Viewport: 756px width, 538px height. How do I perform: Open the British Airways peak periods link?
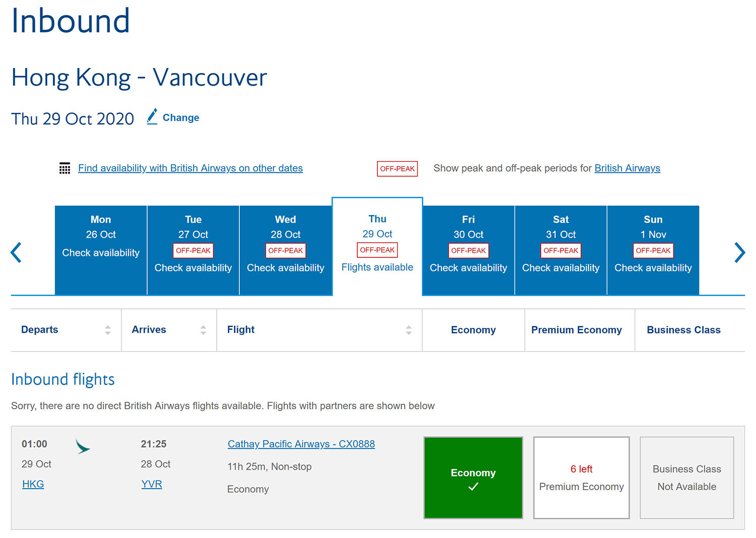click(x=627, y=168)
